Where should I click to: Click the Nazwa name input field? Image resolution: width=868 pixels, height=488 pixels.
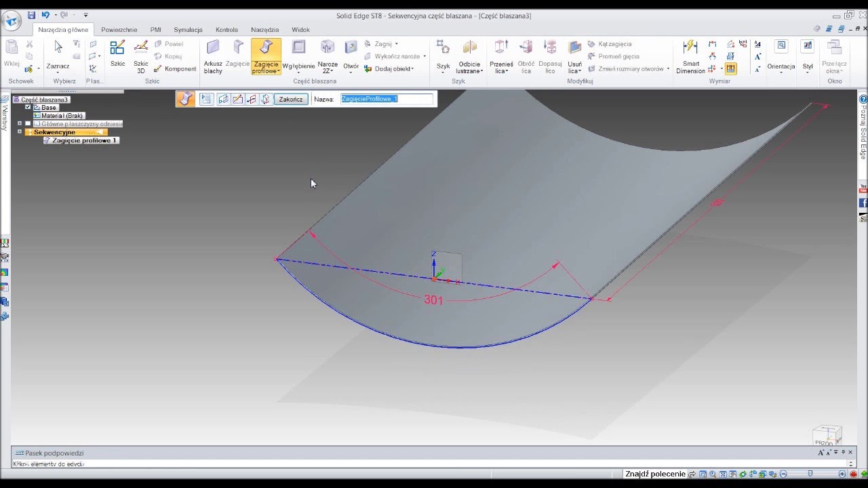point(387,99)
